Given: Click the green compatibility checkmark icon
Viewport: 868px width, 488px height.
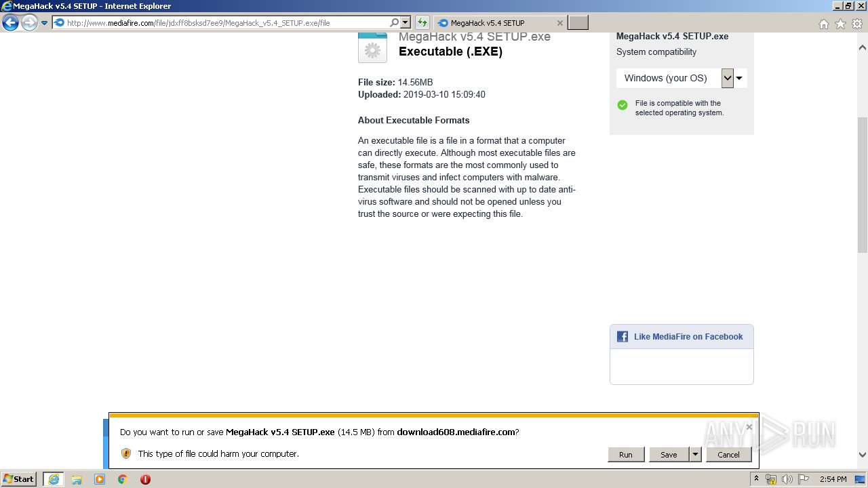Looking at the screenshot, I should (623, 105).
